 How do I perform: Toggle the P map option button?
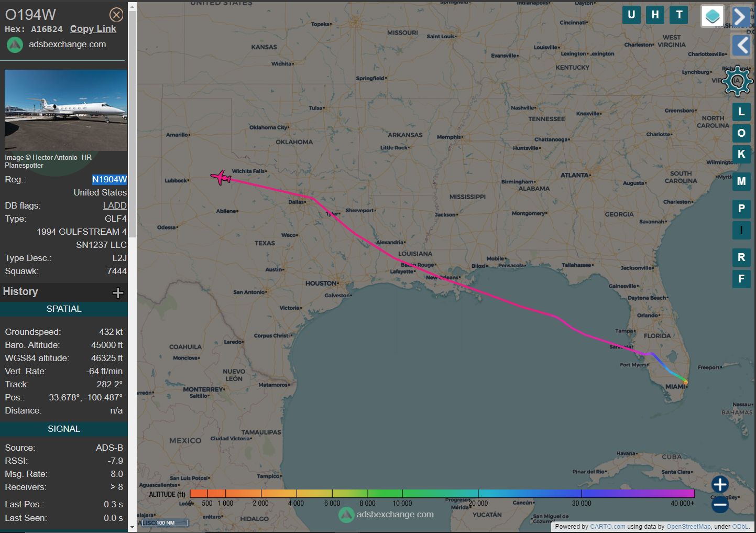741,209
